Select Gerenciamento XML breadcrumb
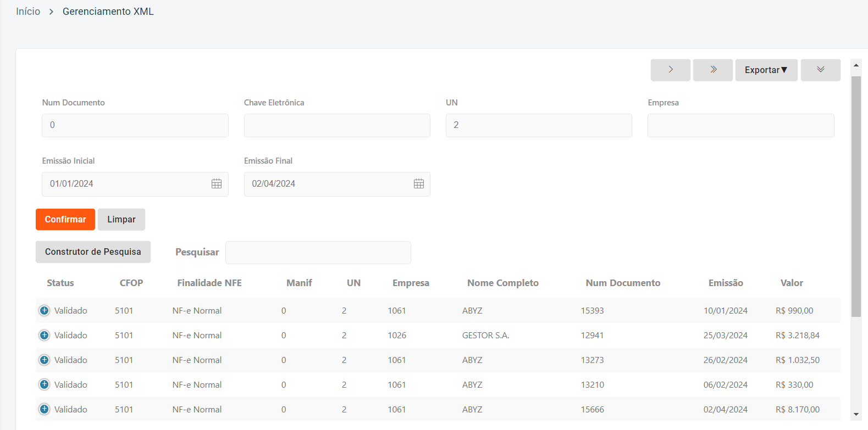Image resolution: width=868 pixels, height=430 pixels. tap(108, 12)
